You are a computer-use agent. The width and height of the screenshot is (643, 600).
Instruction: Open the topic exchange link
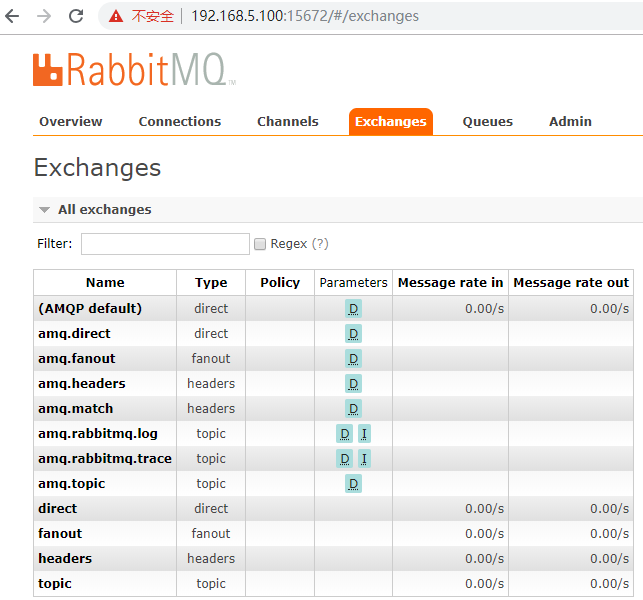(x=55, y=584)
